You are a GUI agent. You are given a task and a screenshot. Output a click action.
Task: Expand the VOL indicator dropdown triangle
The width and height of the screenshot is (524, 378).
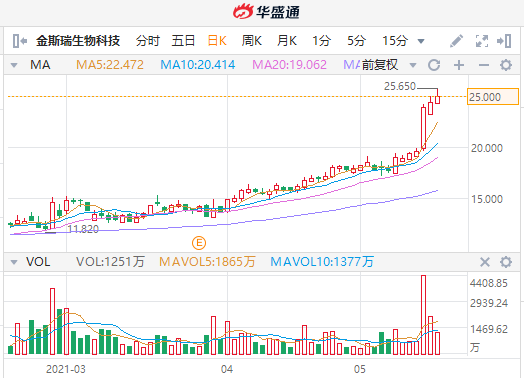[14, 262]
